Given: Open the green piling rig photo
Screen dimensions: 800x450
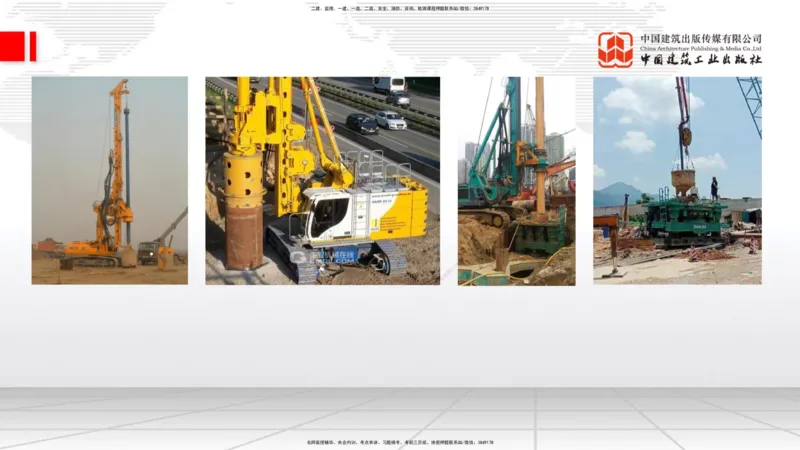Looking at the screenshot, I should [516, 180].
